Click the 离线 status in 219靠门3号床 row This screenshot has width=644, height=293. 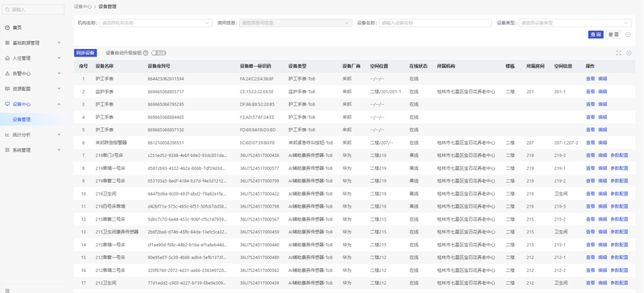click(414, 155)
